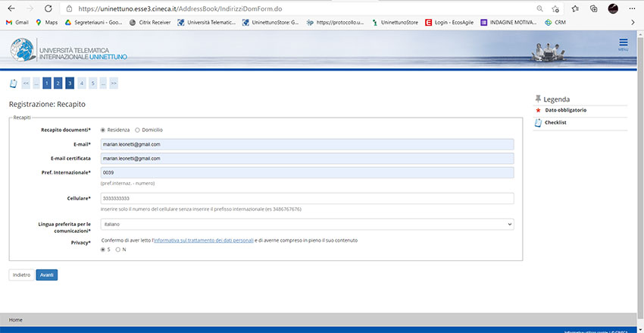The width and height of the screenshot is (644, 333).
Task: Click the Avanti button
Action: (46, 275)
